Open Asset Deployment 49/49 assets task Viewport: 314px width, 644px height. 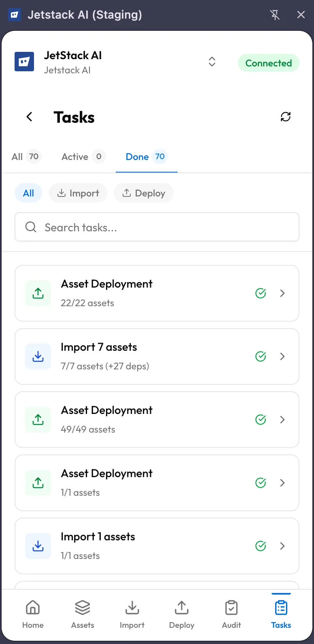coord(157,420)
